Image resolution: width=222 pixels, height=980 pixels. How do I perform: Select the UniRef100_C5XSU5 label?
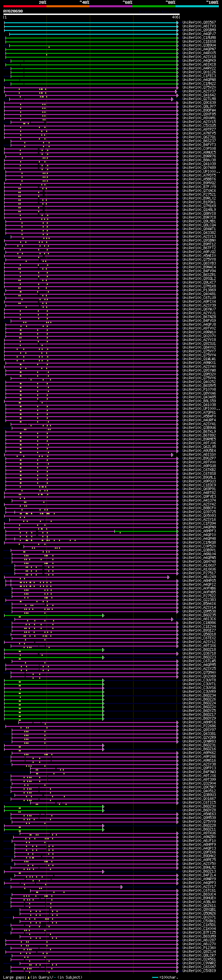199,125
